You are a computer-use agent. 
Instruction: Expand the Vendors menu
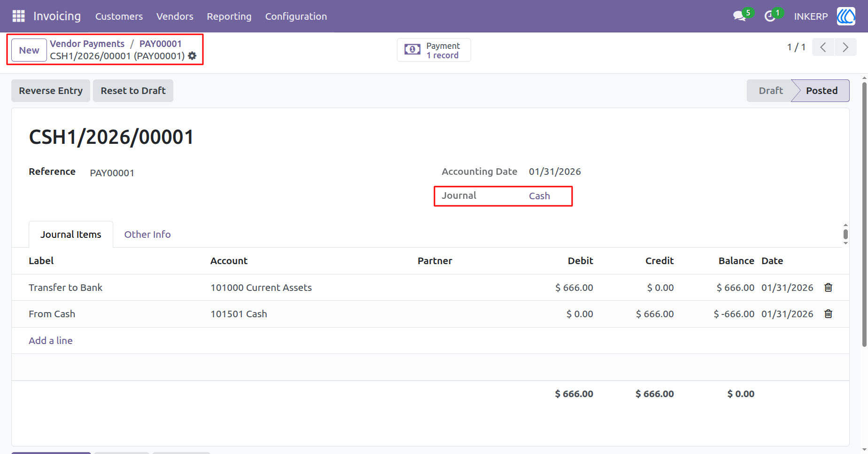coord(175,16)
